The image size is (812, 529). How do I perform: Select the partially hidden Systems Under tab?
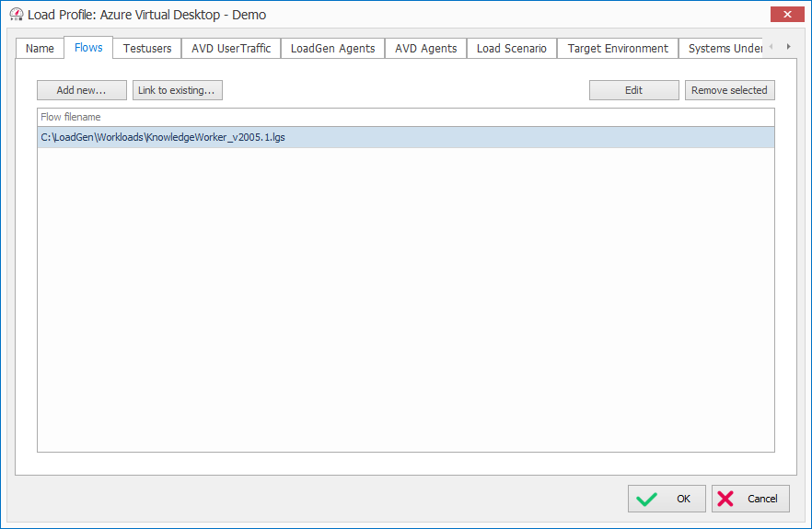tap(724, 49)
